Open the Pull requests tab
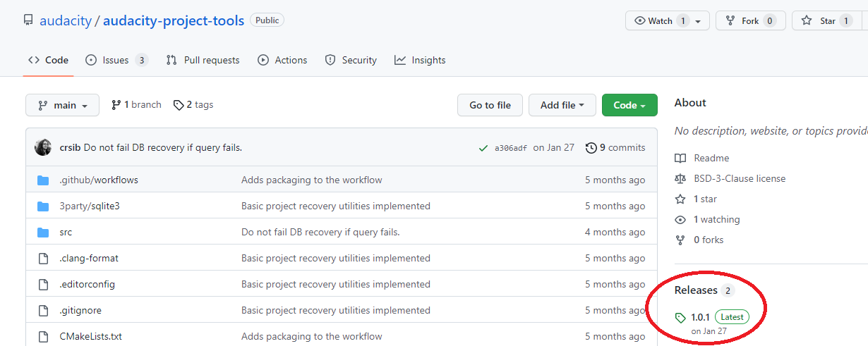868x346 pixels. (x=203, y=60)
